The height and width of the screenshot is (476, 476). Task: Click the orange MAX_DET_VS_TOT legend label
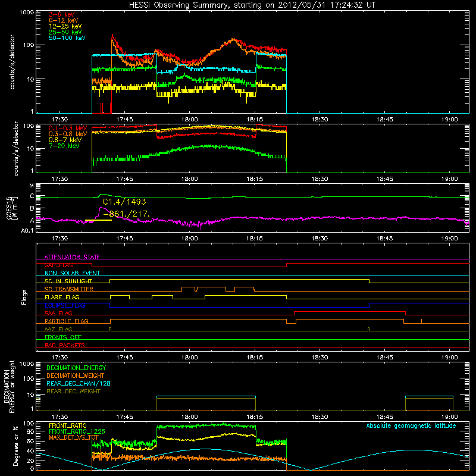[x=74, y=437]
